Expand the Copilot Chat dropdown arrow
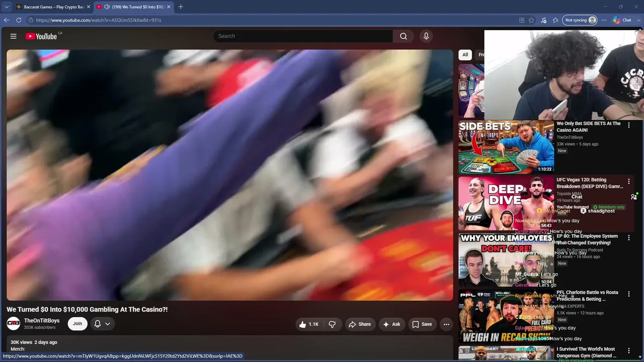 tap(638, 20)
